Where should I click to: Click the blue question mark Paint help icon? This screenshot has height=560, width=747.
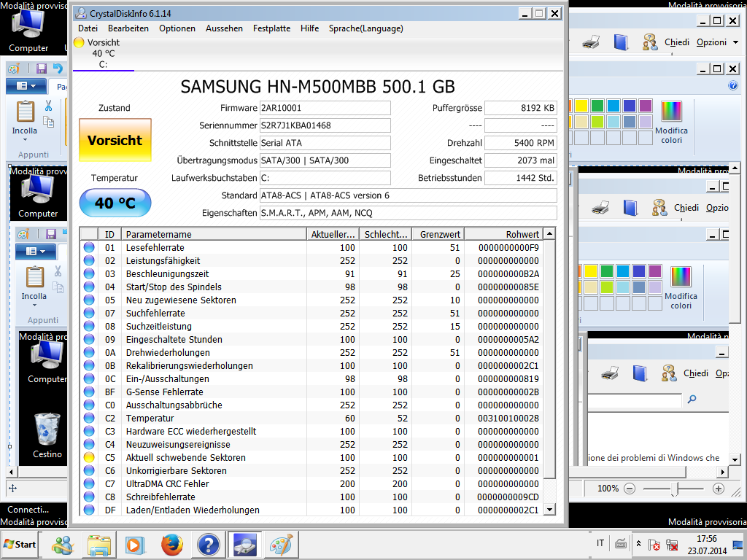click(x=733, y=86)
